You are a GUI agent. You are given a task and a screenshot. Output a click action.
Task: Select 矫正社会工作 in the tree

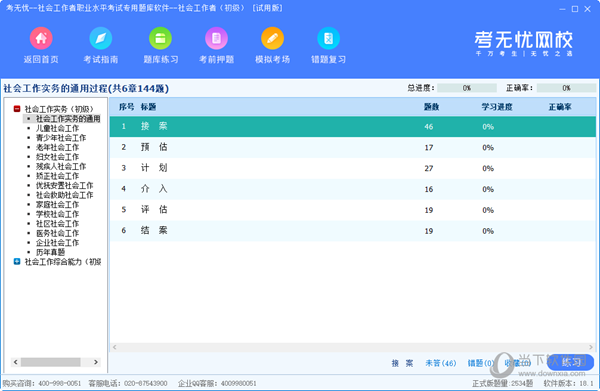click(x=57, y=176)
